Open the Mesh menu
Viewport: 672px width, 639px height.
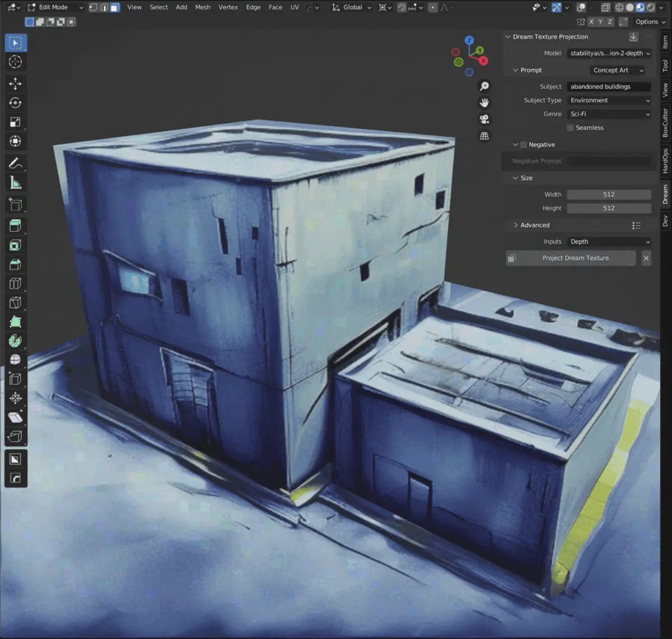pos(203,7)
